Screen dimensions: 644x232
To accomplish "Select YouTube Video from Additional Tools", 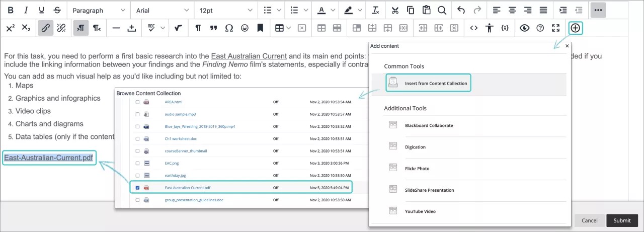I will coord(420,211).
